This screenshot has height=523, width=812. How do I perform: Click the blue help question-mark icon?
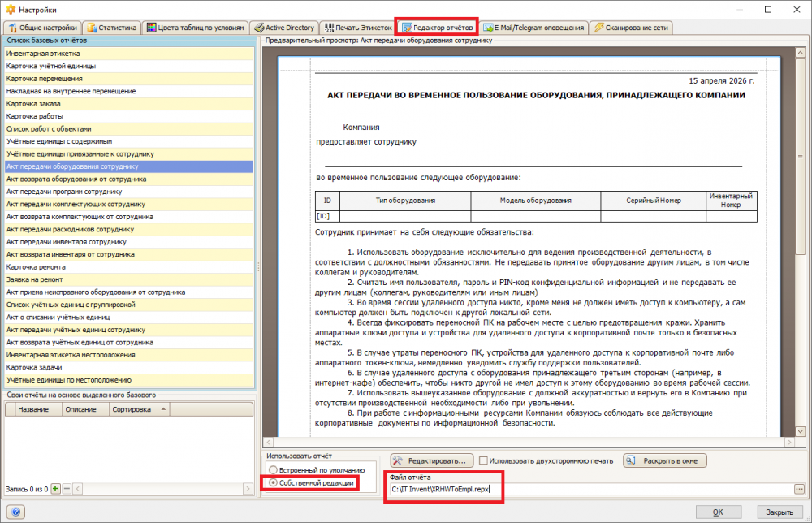(x=15, y=512)
